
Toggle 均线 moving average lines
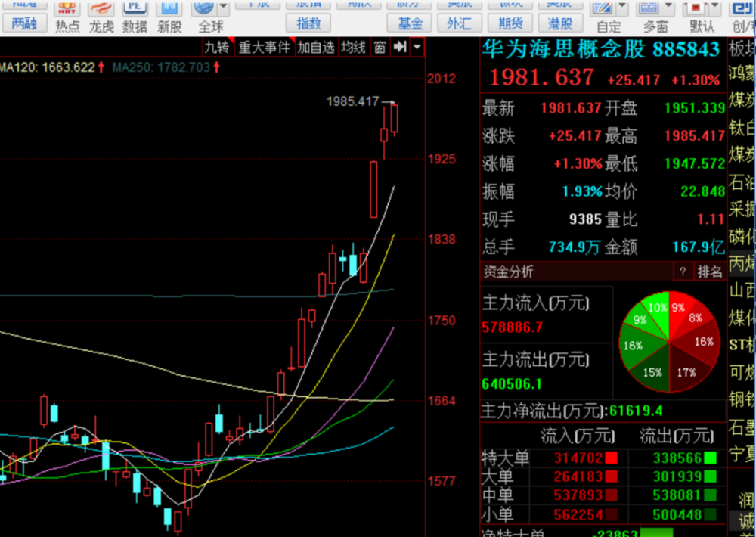point(353,48)
